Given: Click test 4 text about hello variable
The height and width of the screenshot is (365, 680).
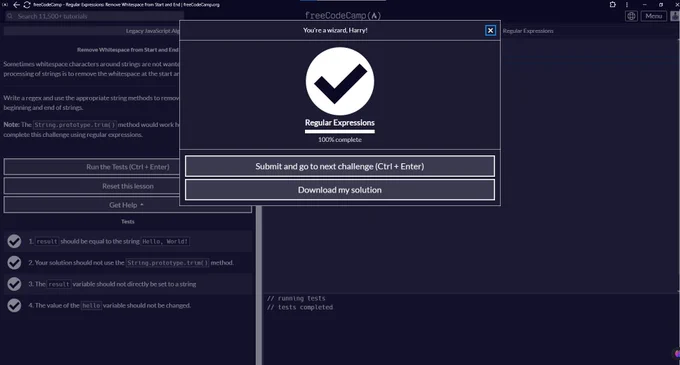Looking at the screenshot, I should click(x=109, y=305).
